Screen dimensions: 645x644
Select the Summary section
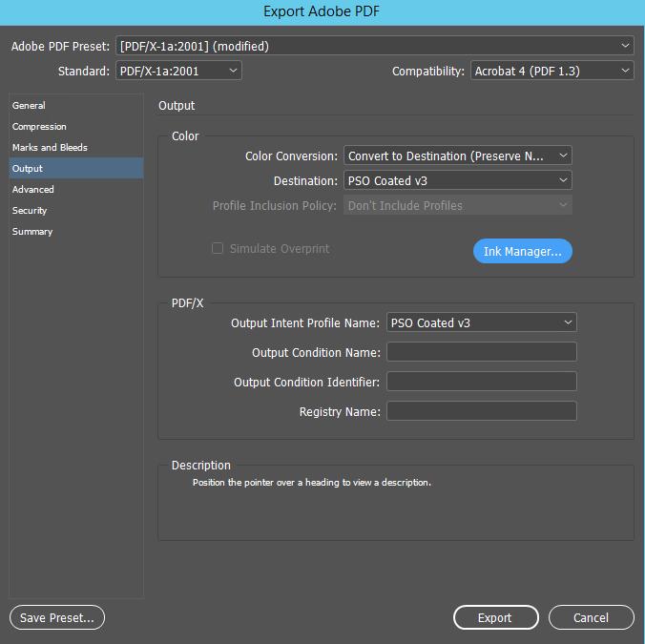point(76,231)
